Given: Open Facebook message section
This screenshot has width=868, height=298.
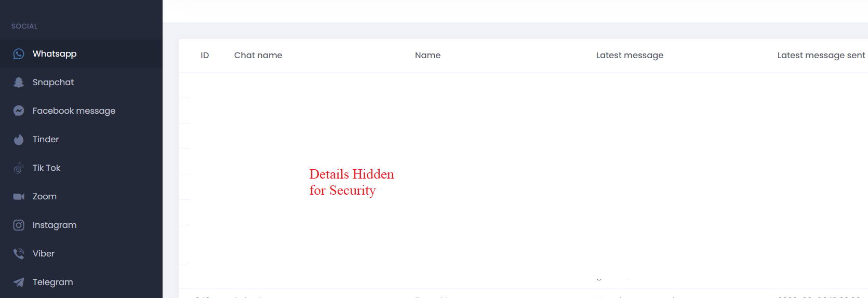Looking at the screenshot, I should tap(81, 111).
